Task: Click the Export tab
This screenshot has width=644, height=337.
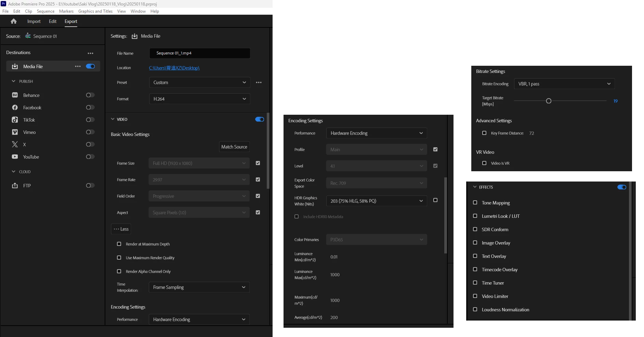Action: (71, 21)
